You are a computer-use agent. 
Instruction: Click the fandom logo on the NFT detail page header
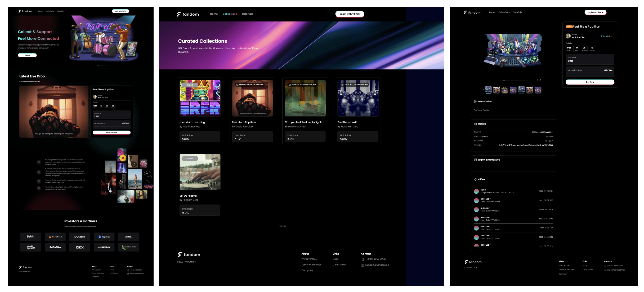pyautogui.click(x=472, y=12)
